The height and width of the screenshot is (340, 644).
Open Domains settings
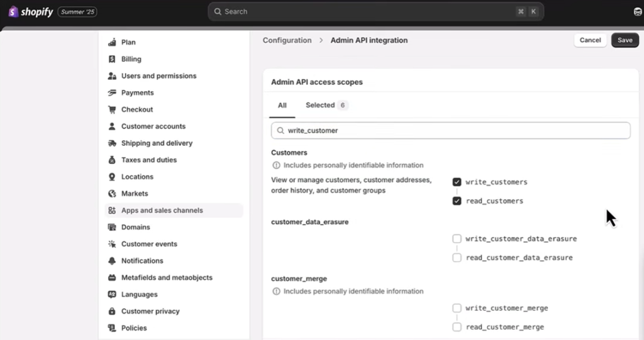pos(136,228)
